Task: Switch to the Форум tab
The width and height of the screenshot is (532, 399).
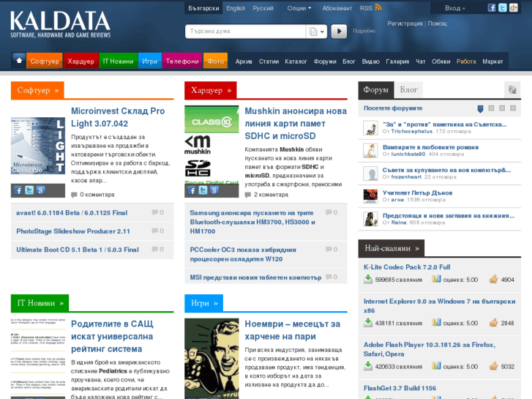Action: 376,90
